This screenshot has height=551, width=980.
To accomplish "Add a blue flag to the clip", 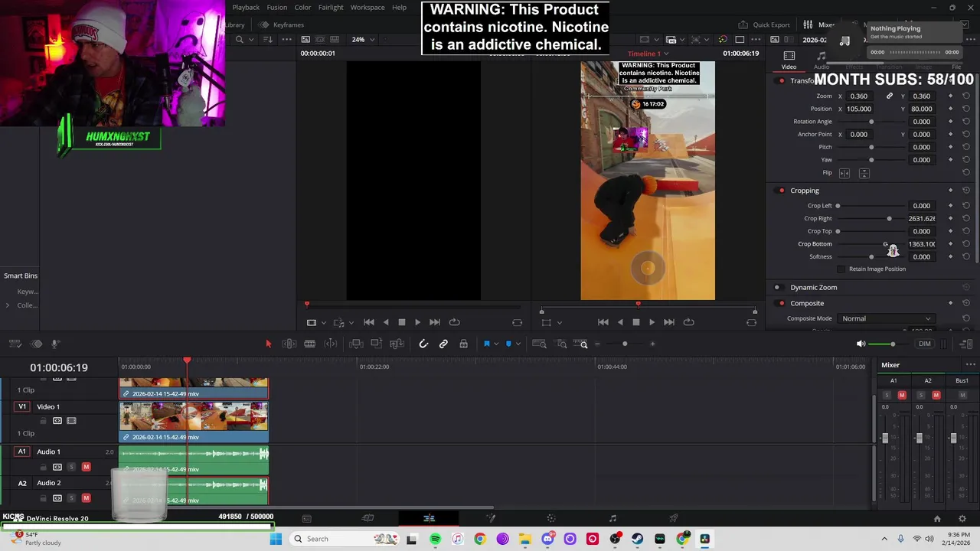I will click(486, 344).
